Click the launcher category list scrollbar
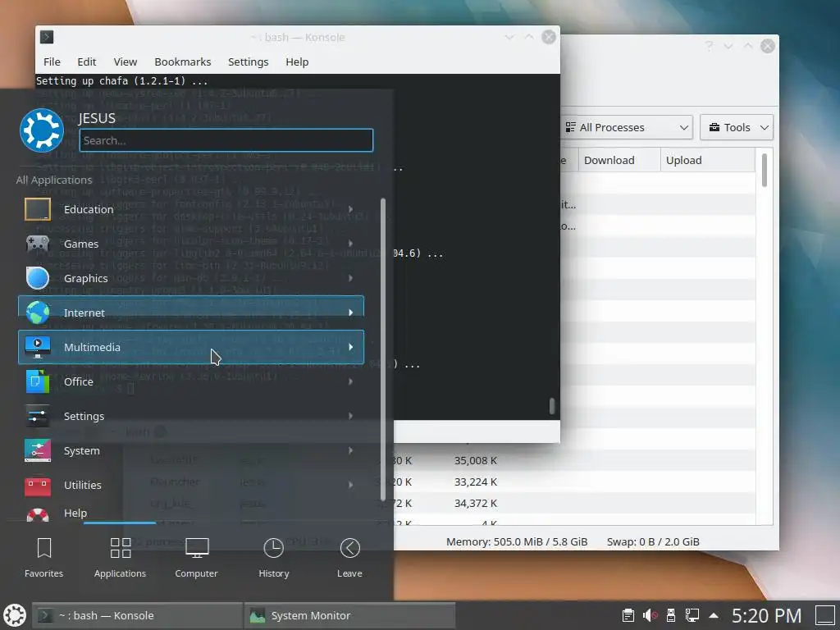The image size is (840, 630). 383,348
